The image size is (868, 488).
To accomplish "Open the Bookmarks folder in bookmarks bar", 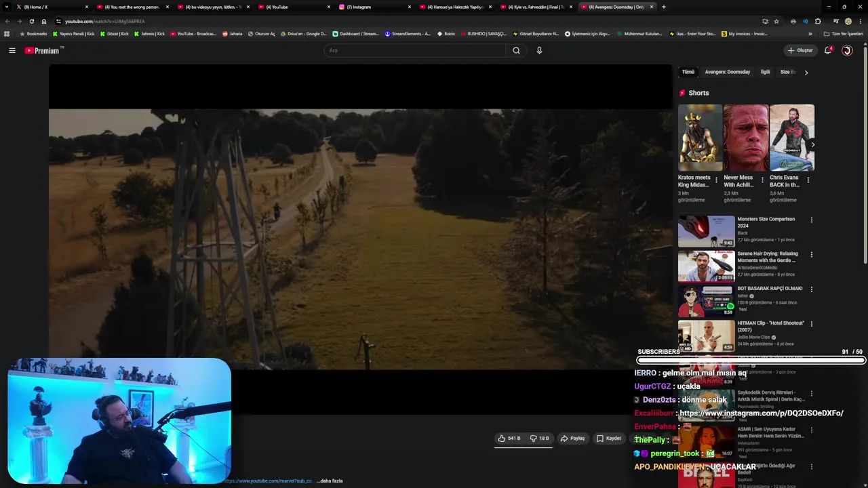I will coord(34,34).
